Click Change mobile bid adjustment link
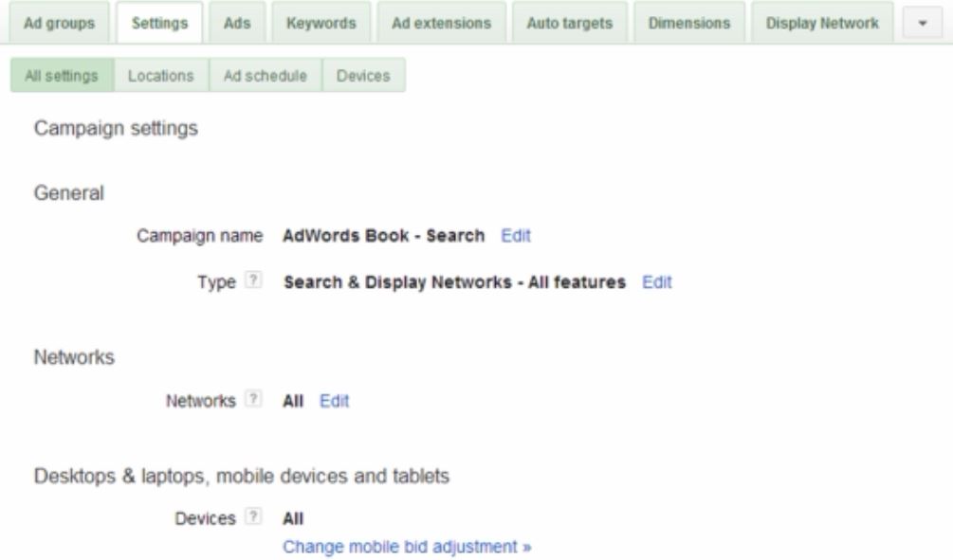 point(407,548)
